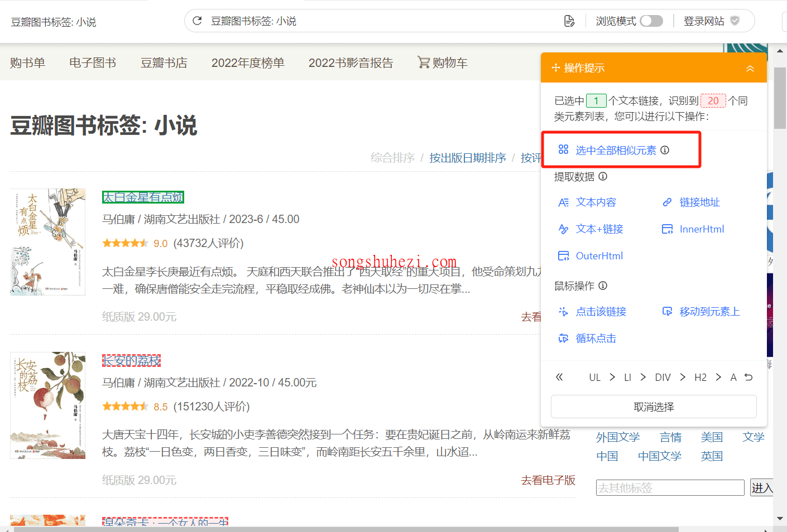Click 去看电子版 link for 长安的荔枝

click(x=548, y=480)
